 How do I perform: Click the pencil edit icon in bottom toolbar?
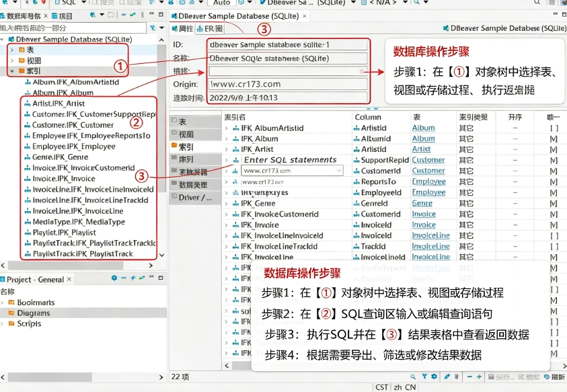click(447, 377)
